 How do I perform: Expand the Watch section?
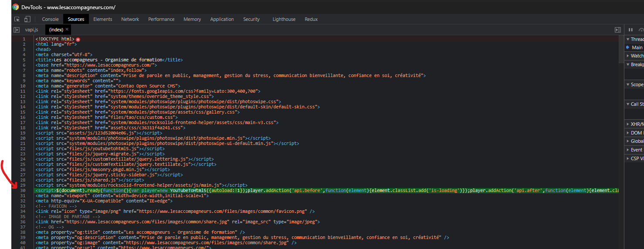point(635,56)
